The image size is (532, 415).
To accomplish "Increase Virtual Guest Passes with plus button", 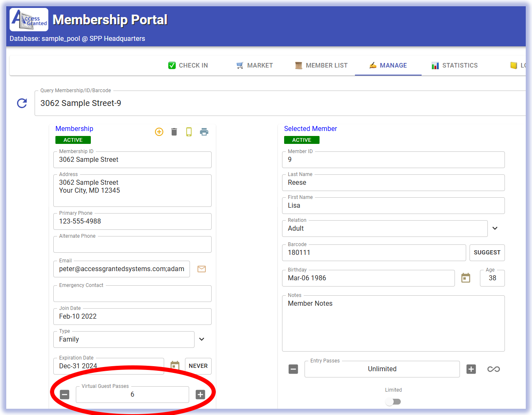I will pyautogui.click(x=200, y=395).
